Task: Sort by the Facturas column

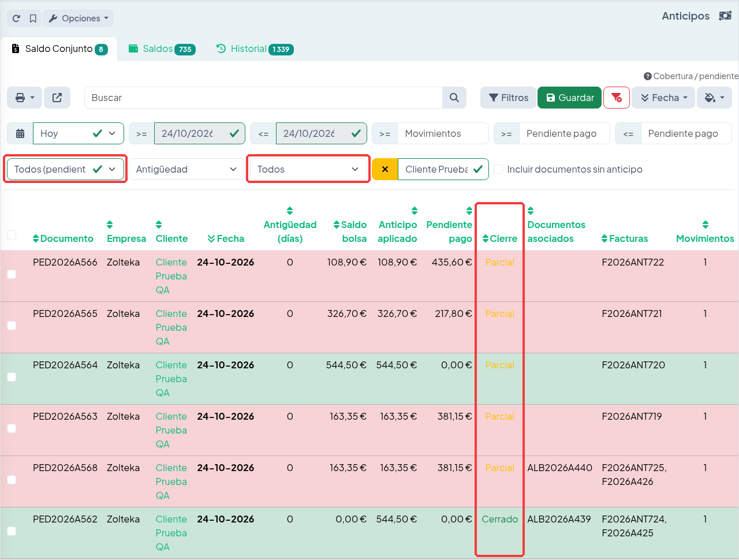Action: click(625, 238)
